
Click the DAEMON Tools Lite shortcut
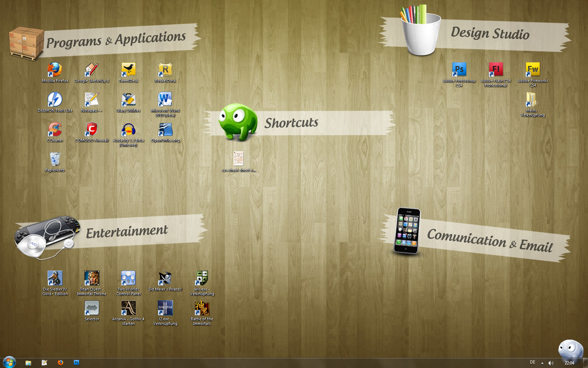point(55,100)
